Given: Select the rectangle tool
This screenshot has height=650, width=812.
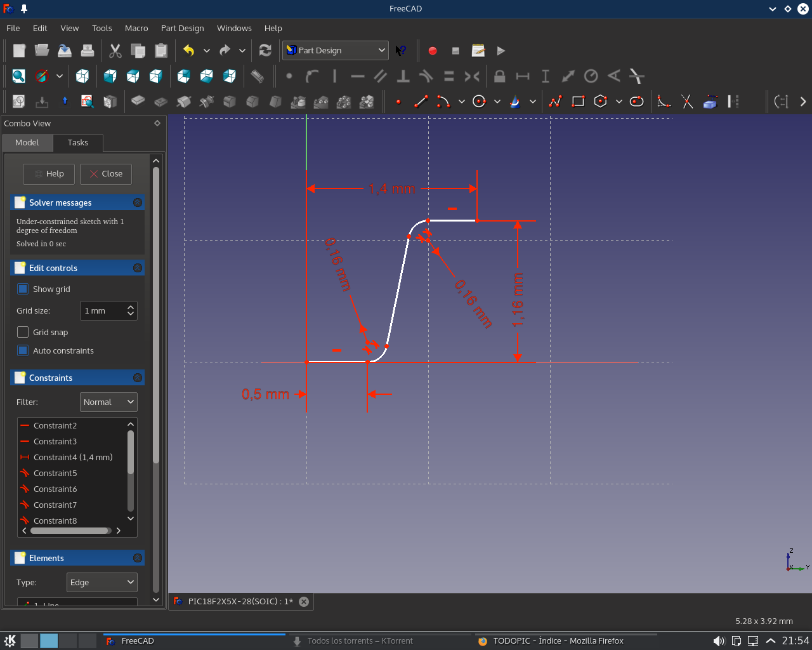Looking at the screenshot, I should 578,102.
